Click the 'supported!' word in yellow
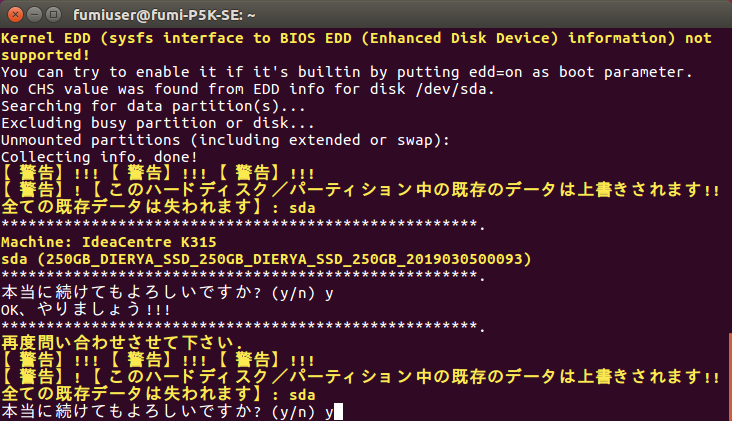The image size is (732, 421). tap(45, 55)
